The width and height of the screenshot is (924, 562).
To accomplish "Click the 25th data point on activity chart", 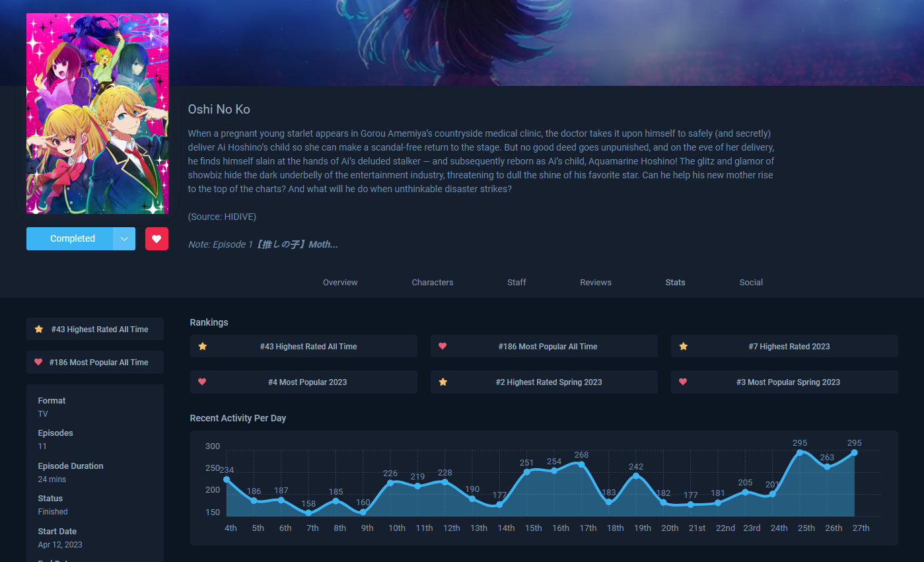I will tap(800, 452).
